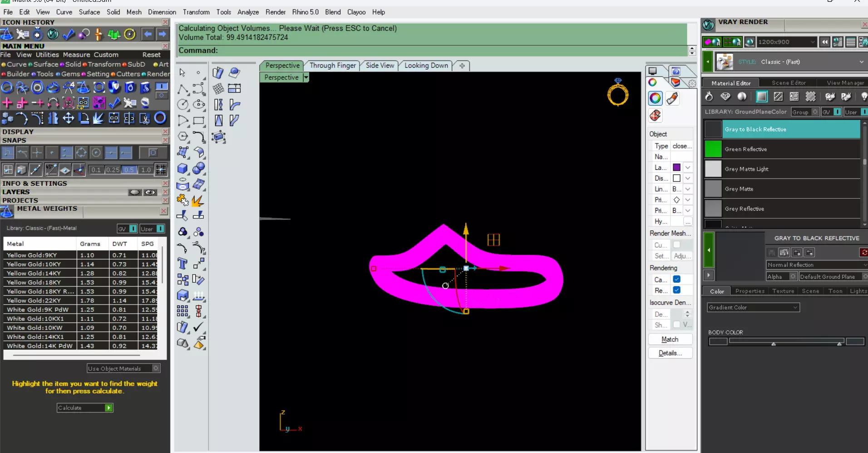Screen dimensions: 868x453
Task: Toggle the Layers visibility eye icon
Action: point(150,192)
